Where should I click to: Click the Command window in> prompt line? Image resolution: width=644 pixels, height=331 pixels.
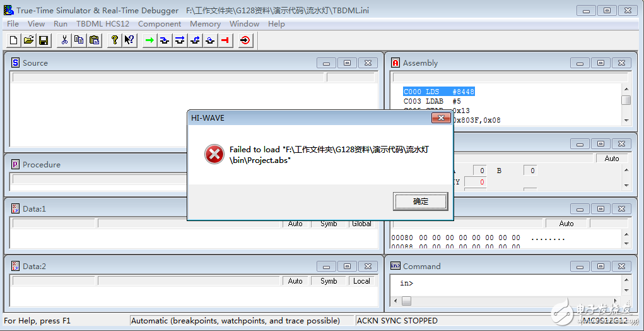tap(407, 283)
